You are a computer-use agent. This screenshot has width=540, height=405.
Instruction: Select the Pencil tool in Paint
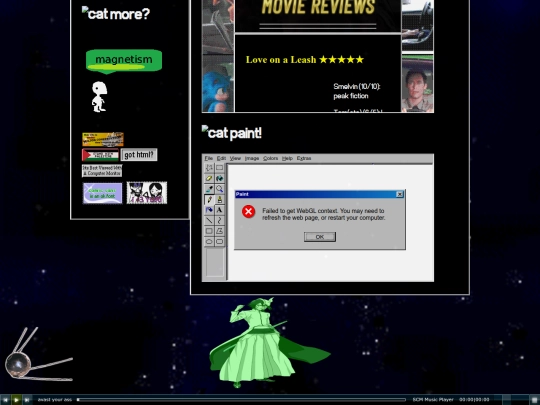209,200
